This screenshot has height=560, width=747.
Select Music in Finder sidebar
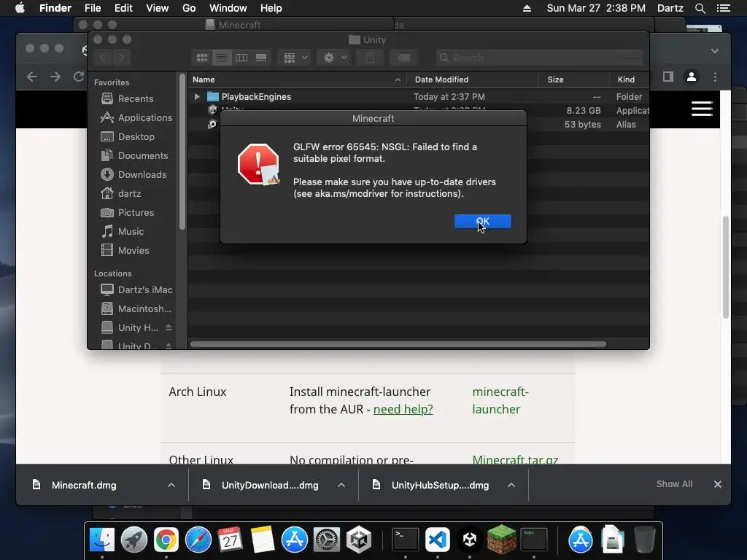tap(123, 231)
